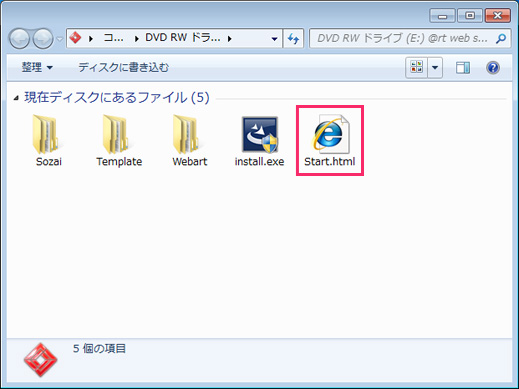Screen dimensions: 519x389
Task: Click the DVD RW ドラ... breadcrumb segment
Action: (183, 38)
